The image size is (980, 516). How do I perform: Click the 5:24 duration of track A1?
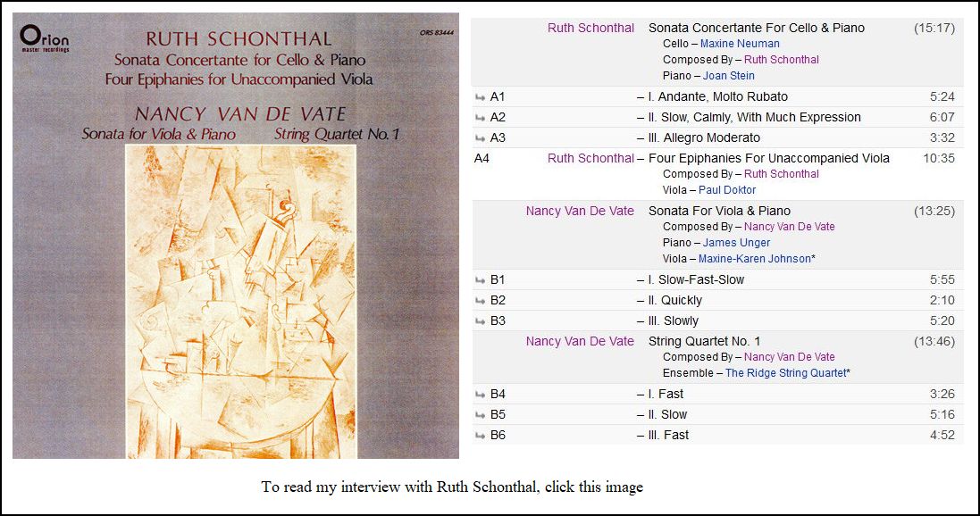click(x=942, y=96)
